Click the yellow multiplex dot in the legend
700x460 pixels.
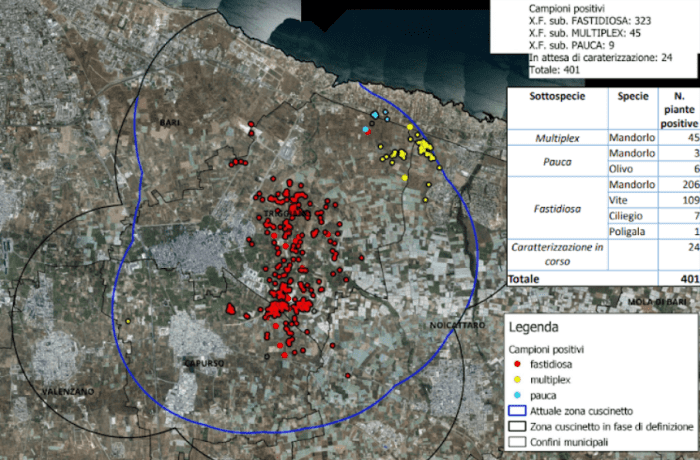(517, 380)
